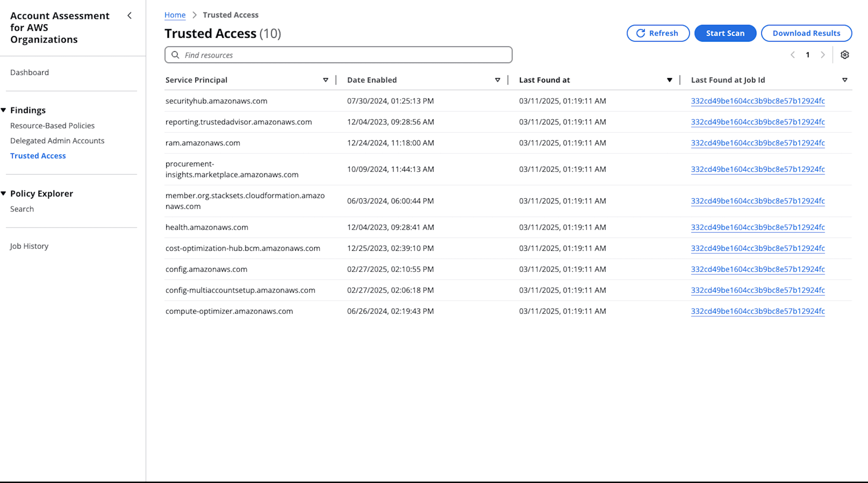This screenshot has width=868, height=483.
Task: Click the search magnifier icon
Action: coord(175,55)
